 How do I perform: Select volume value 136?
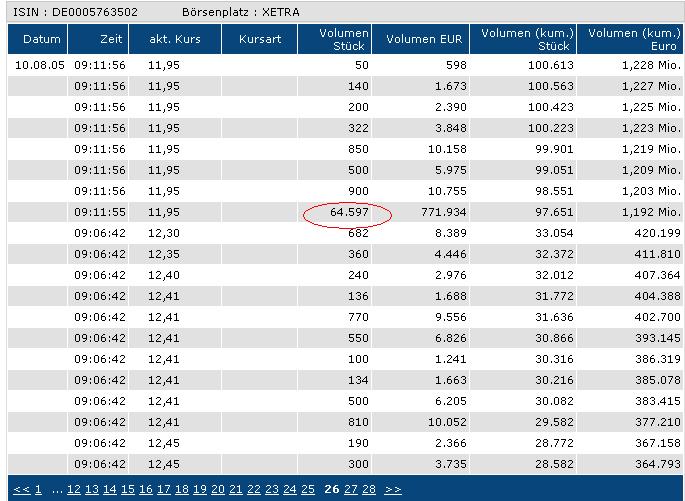[x=358, y=296]
